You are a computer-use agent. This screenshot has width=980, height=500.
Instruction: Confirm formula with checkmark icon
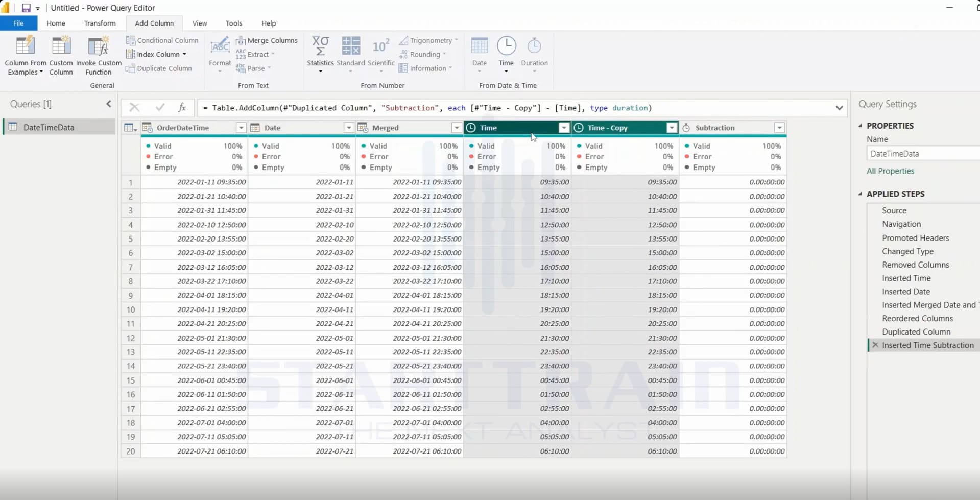pyautogui.click(x=160, y=107)
